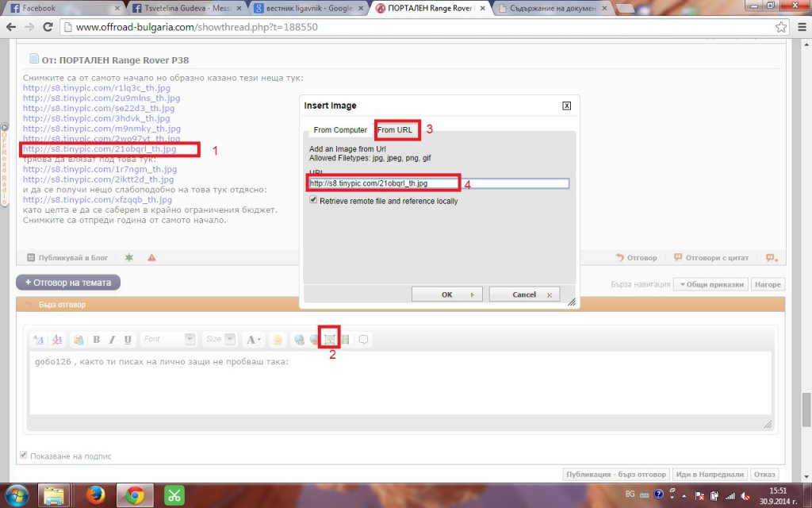
Task: Click the Insert Link globe icon
Action: click(299, 340)
